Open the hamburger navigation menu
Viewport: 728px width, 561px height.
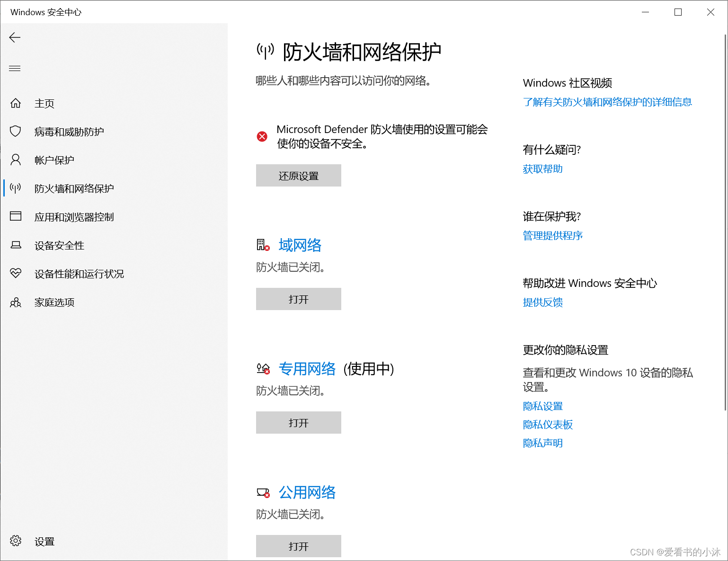[15, 69]
